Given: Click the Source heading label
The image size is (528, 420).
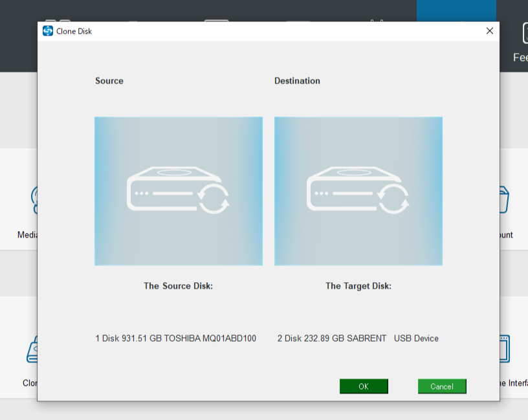Looking at the screenshot, I should coord(109,81).
